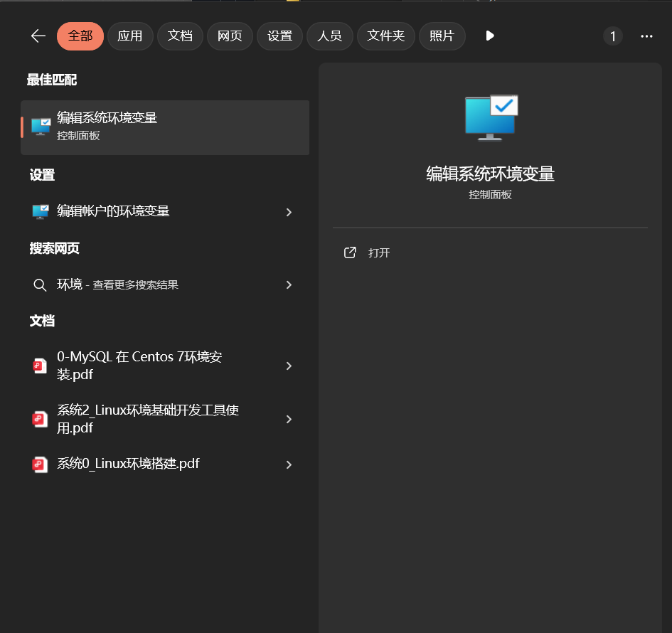
Task: Switch to the 设置 filter tab
Action: point(280,36)
